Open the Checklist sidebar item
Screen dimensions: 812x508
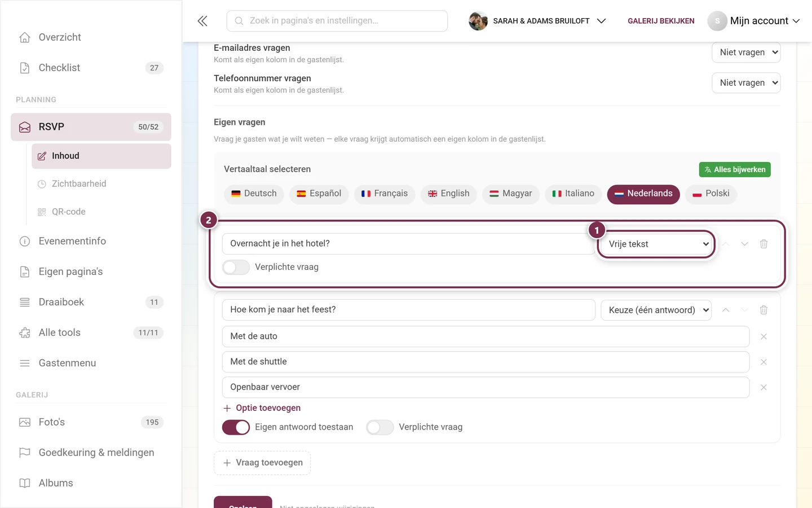tap(91, 68)
